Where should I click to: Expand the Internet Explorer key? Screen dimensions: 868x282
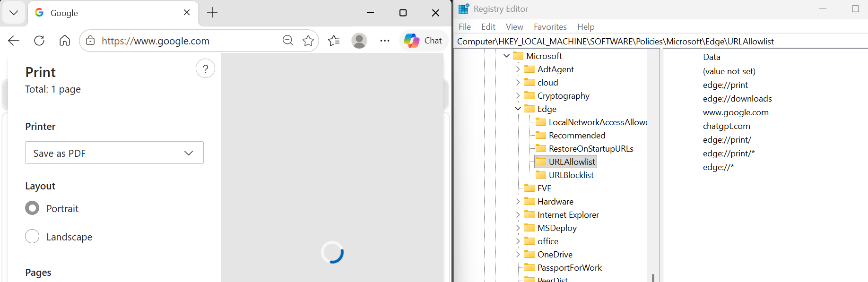518,214
